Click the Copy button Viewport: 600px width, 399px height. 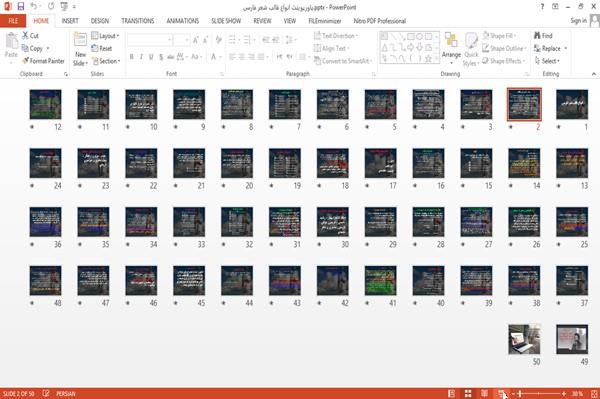tap(33, 49)
